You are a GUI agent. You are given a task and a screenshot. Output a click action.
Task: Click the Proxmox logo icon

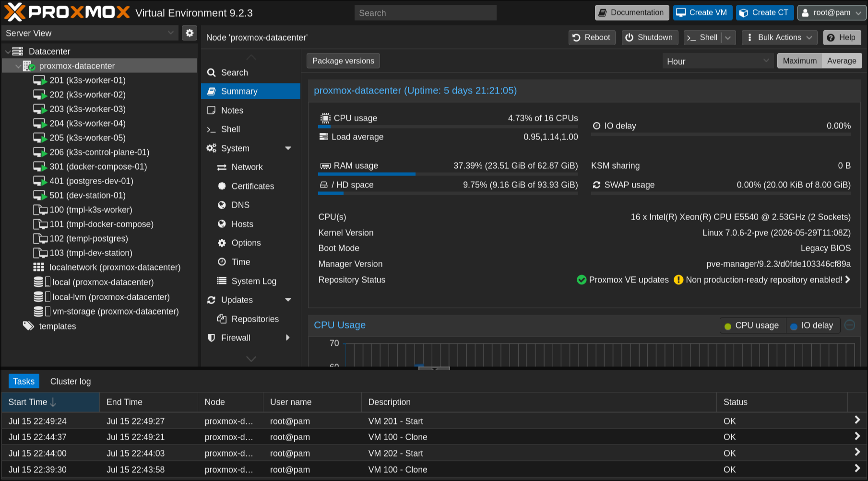[x=14, y=12]
